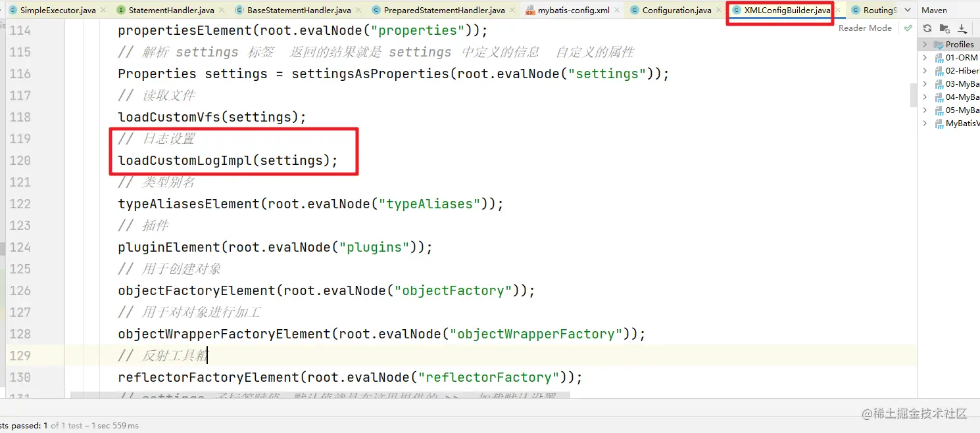Click the Maven tool window title
980x433 pixels.
[935, 11]
